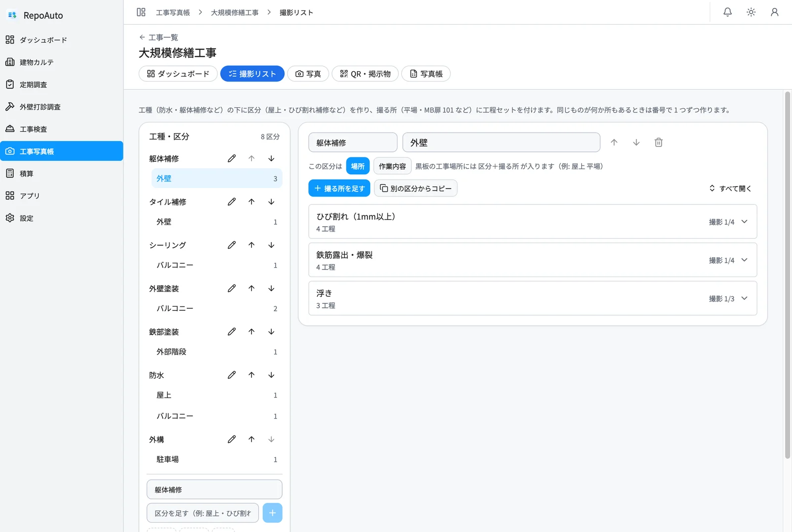
Task: Expand the ひび割れ（1mm以上）item
Action: [533, 222]
